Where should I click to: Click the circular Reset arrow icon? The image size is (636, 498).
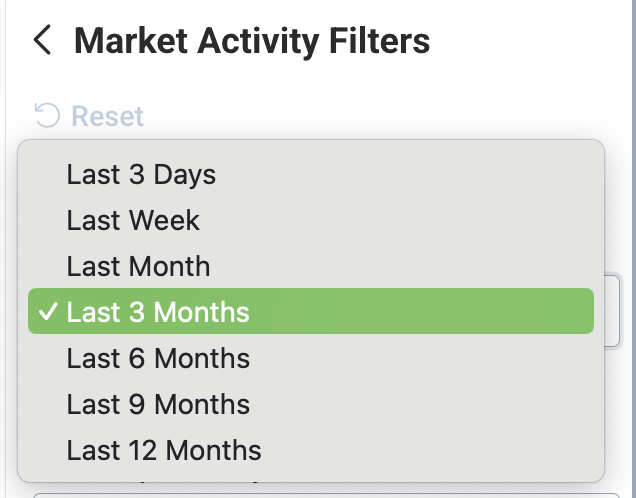click(x=47, y=115)
